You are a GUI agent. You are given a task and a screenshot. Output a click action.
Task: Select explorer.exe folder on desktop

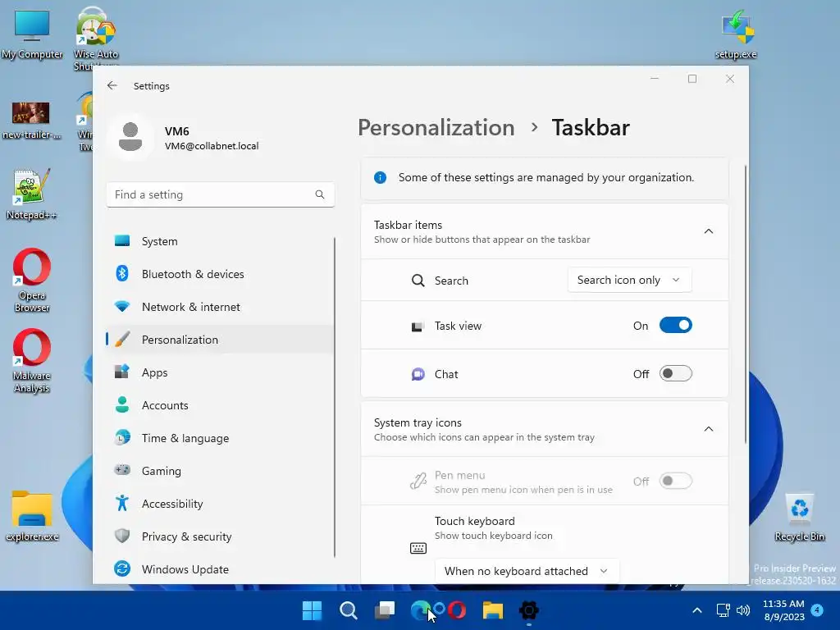[32, 516]
